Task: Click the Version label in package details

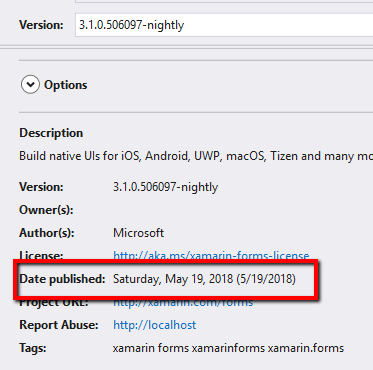Action: click(41, 187)
